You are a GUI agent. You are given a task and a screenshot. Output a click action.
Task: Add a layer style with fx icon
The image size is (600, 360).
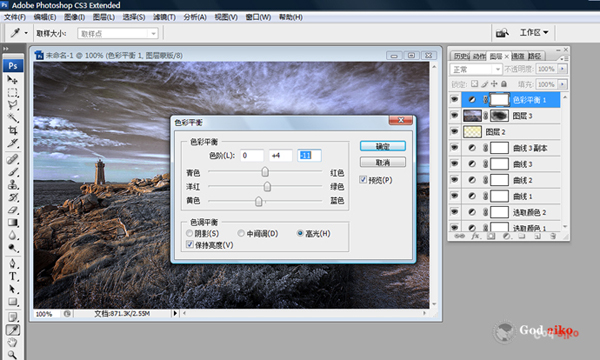click(475, 236)
